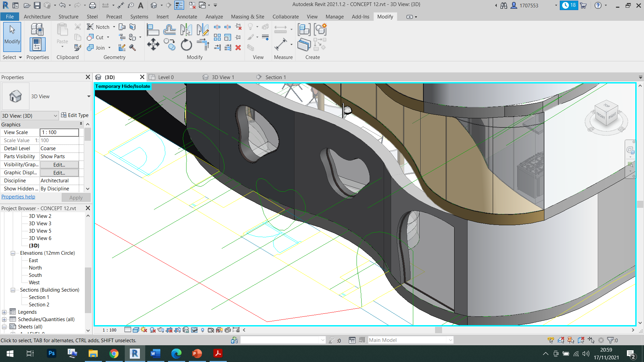Image resolution: width=644 pixels, height=362 pixels.
Task: Change Visual Style from view control bar
Action: point(136,330)
